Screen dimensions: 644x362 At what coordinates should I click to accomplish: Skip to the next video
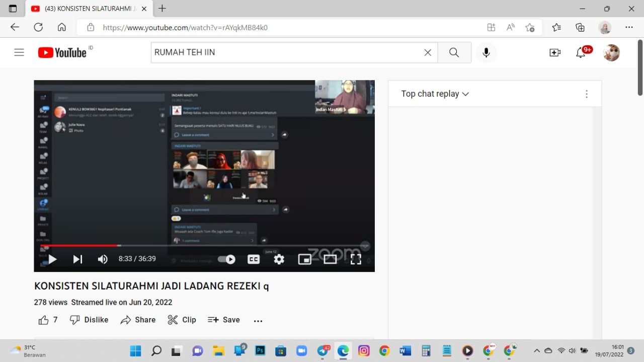click(x=77, y=259)
